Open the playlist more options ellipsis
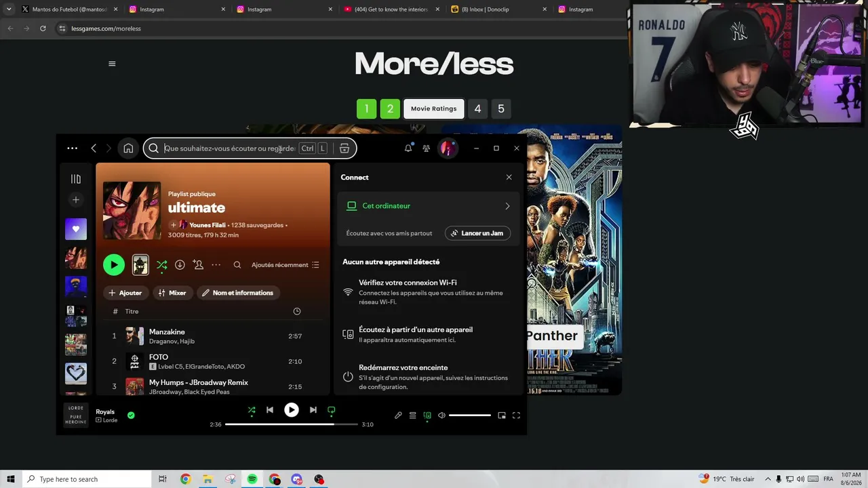The width and height of the screenshot is (868, 488). tap(216, 265)
